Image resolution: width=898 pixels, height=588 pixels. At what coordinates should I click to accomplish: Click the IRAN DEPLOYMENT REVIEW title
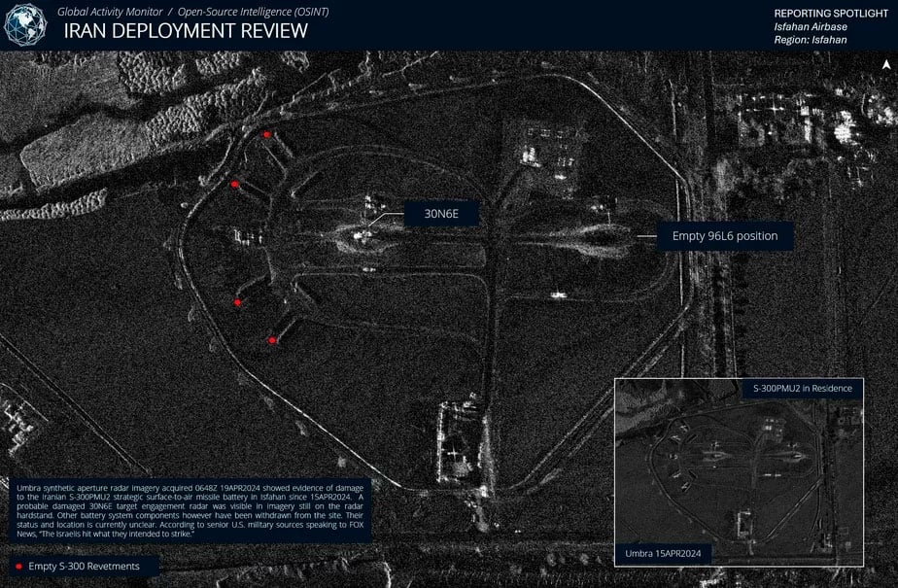click(186, 31)
